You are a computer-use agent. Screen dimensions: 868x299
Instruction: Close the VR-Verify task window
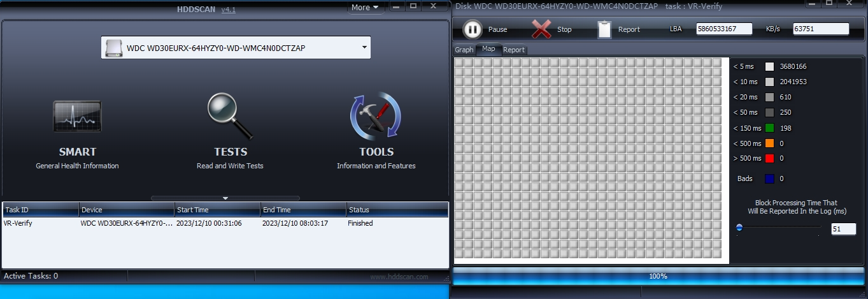[850, 4]
